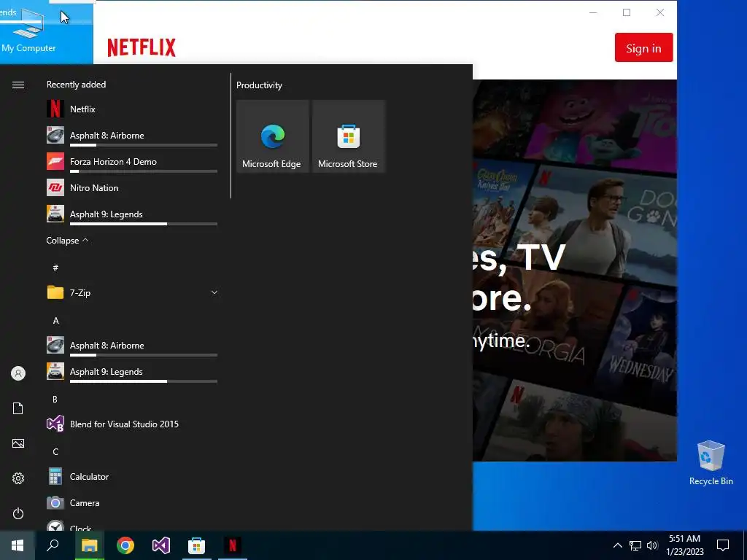The image size is (747, 560).
Task: Open the 7-Zip folder entry
Action: click(x=133, y=293)
